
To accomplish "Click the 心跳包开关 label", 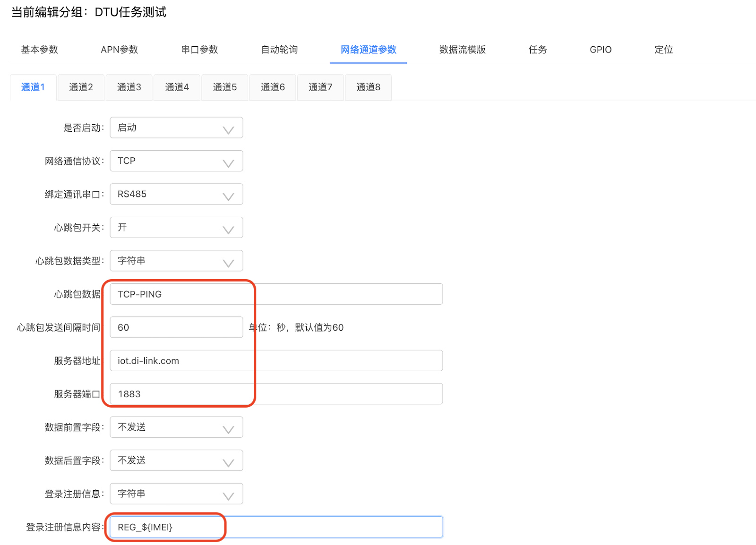I will coord(79,228).
